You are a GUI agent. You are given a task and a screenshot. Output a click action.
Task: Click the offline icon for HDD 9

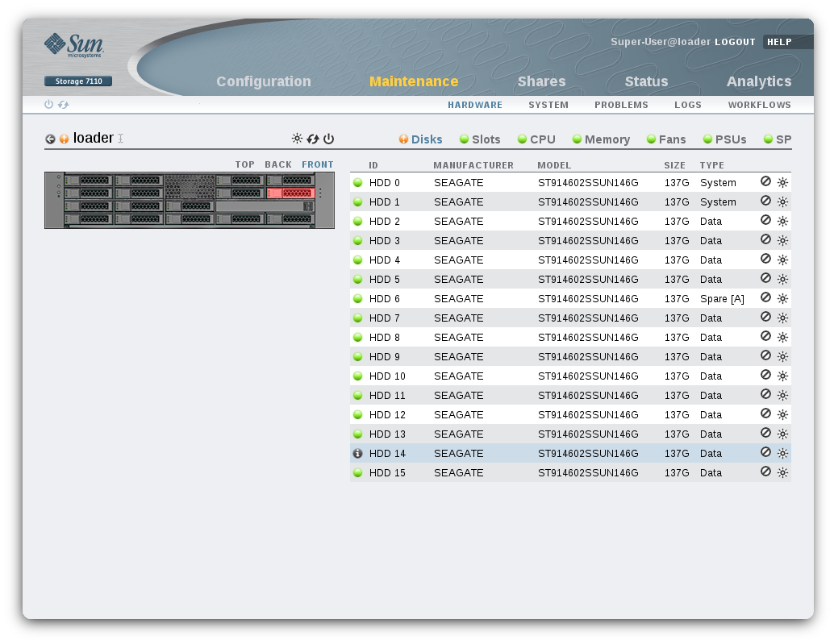(765, 356)
